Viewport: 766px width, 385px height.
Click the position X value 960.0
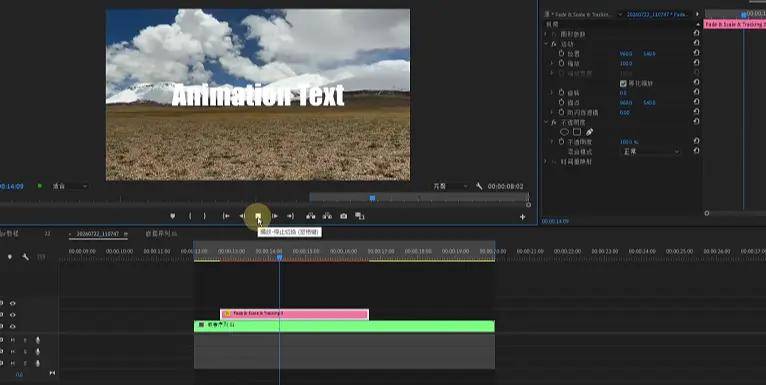click(626, 54)
